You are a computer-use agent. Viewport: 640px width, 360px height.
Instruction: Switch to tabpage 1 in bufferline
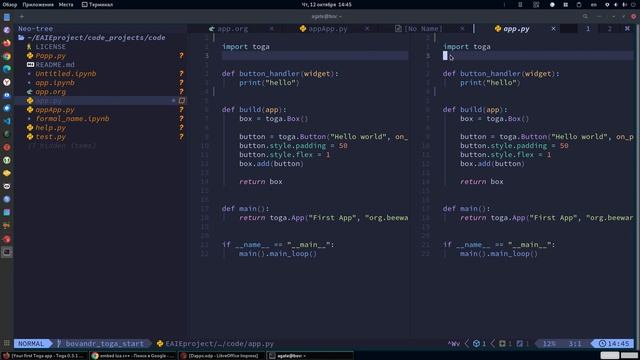coord(588,29)
